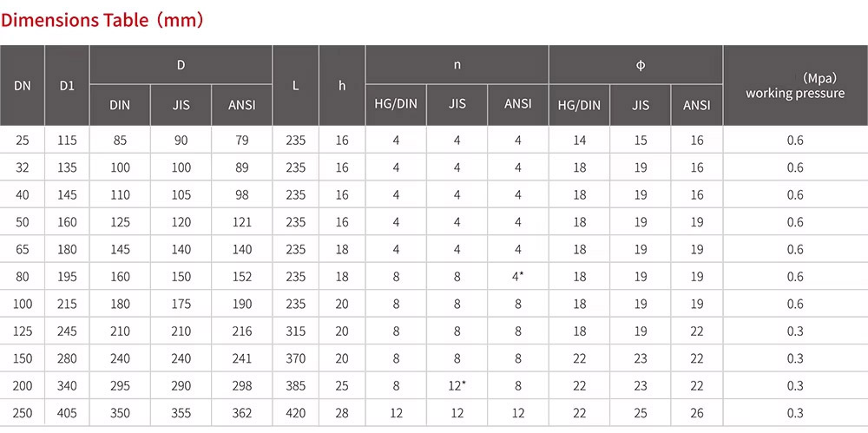This screenshot has height=433, width=868.
Task: Click the "Dimensions Table (mm)" title
Action: tap(102, 20)
